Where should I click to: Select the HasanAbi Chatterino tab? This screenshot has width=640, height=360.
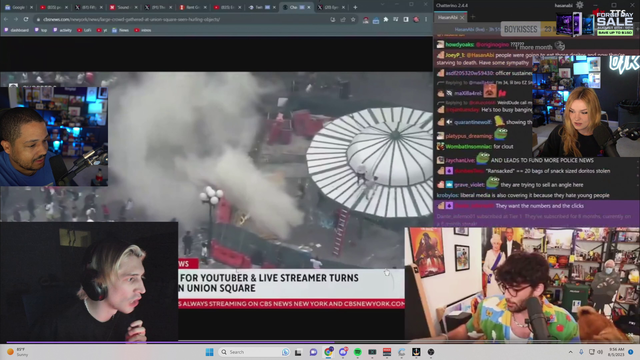pyautogui.click(x=448, y=17)
